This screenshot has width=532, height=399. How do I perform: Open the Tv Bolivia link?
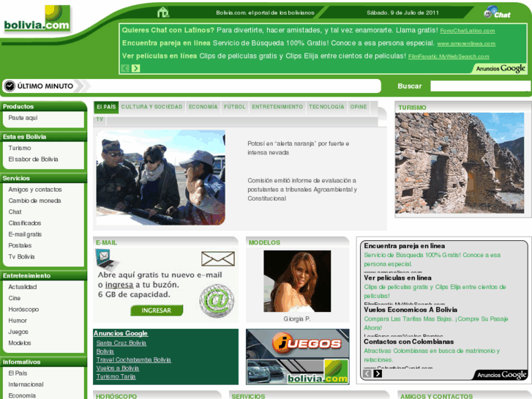coord(21,257)
